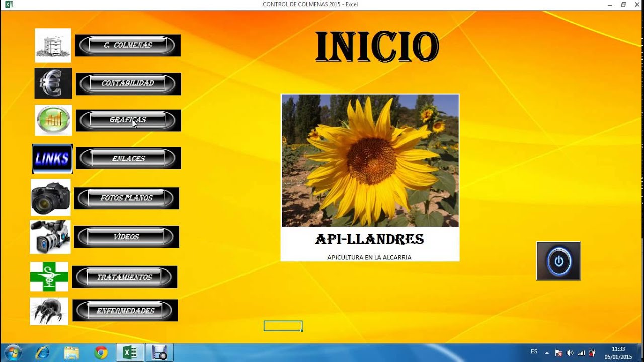
Task: Click the sunflower photo thumbnail
Action: (370, 160)
